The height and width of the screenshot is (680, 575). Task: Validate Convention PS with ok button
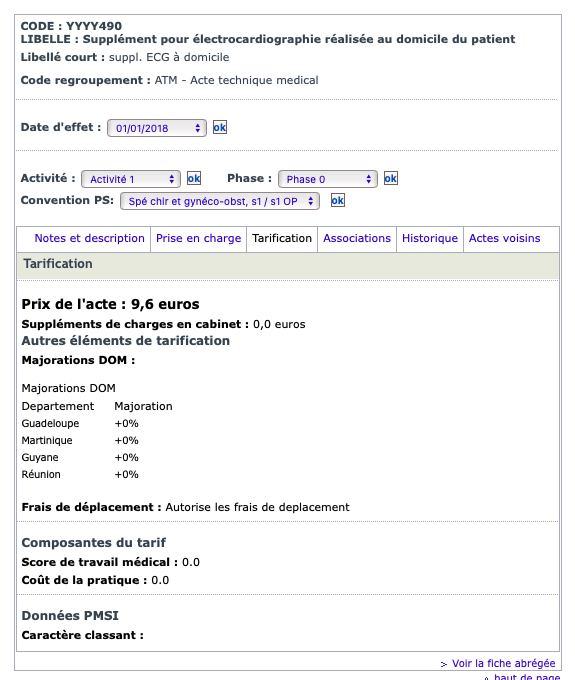(x=338, y=200)
